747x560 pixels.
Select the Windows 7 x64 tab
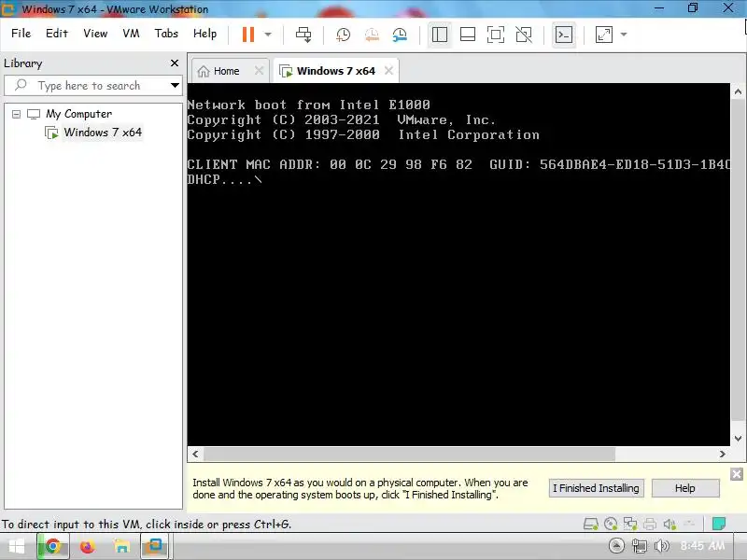pyautogui.click(x=335, y=71)
